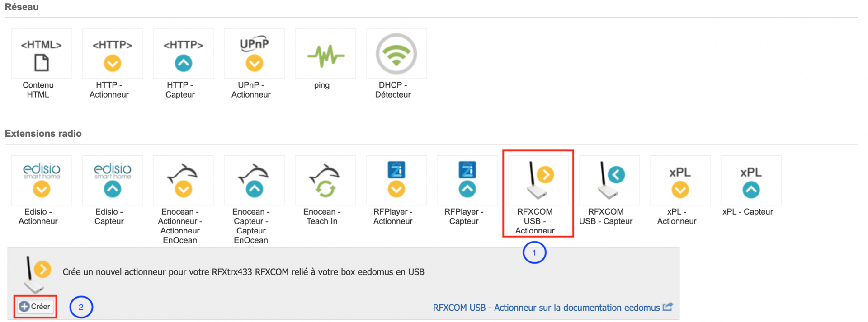Choose the Enocean - Teach In icon
The height and width of the screenshot is (322, 868).
(x=325, y=181)
